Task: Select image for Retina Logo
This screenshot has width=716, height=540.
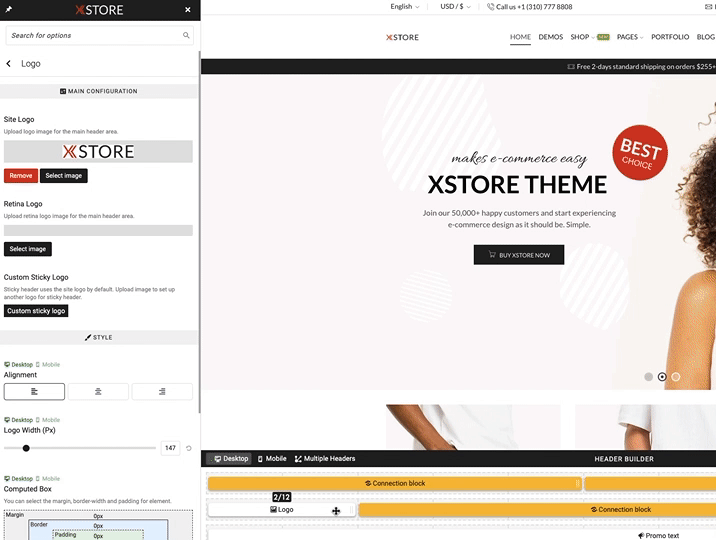Action: pyautogui.click(x=28, y=249)
